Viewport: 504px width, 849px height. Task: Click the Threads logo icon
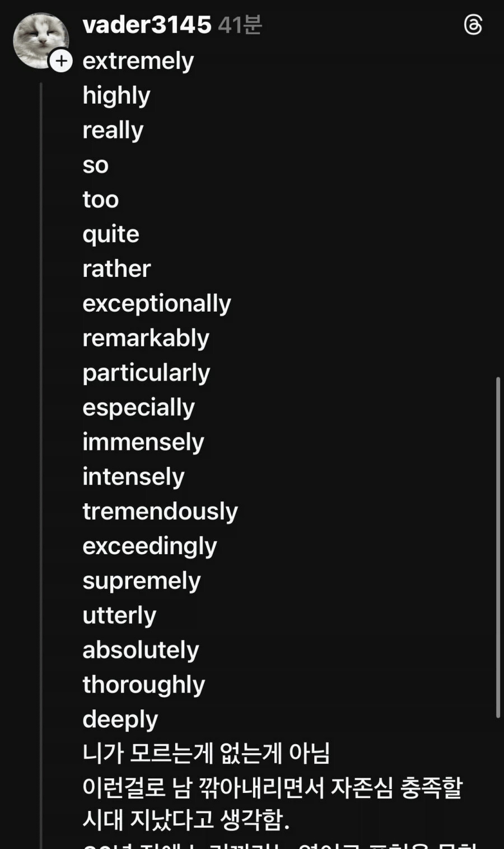(x=473, y=25)
